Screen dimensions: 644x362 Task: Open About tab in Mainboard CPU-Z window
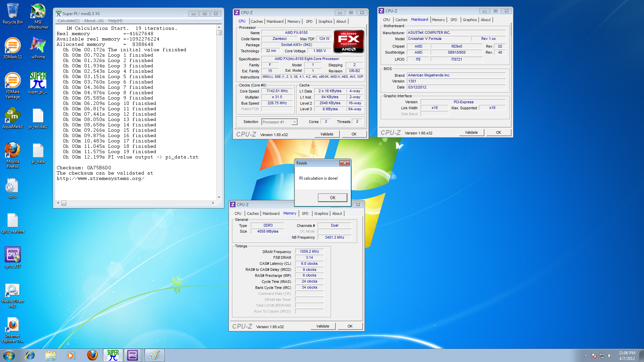pos(485,20)
